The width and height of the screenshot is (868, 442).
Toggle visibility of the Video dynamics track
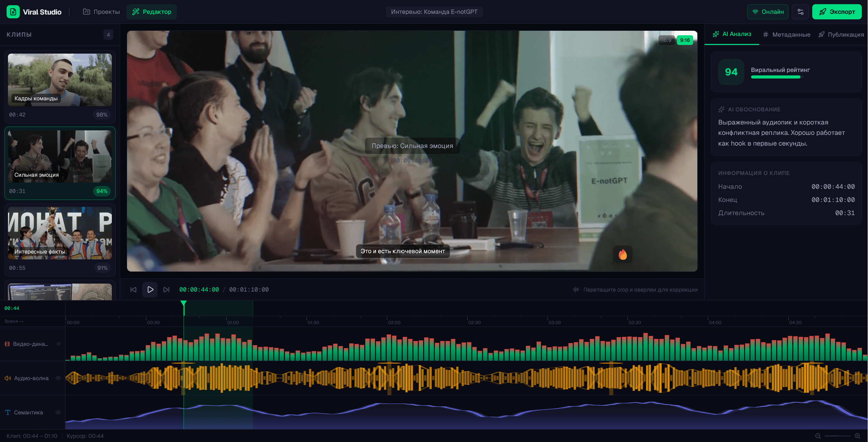59,344
